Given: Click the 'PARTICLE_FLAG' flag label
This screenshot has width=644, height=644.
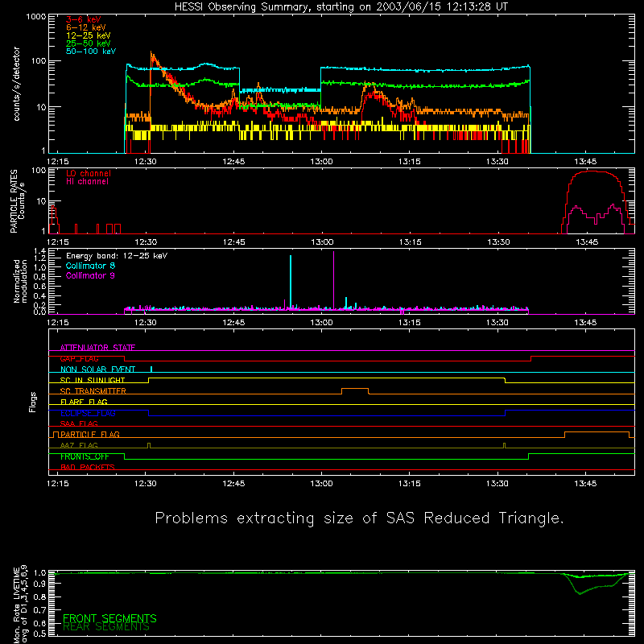Looking at the screenshot, I should tap(90, 434).
